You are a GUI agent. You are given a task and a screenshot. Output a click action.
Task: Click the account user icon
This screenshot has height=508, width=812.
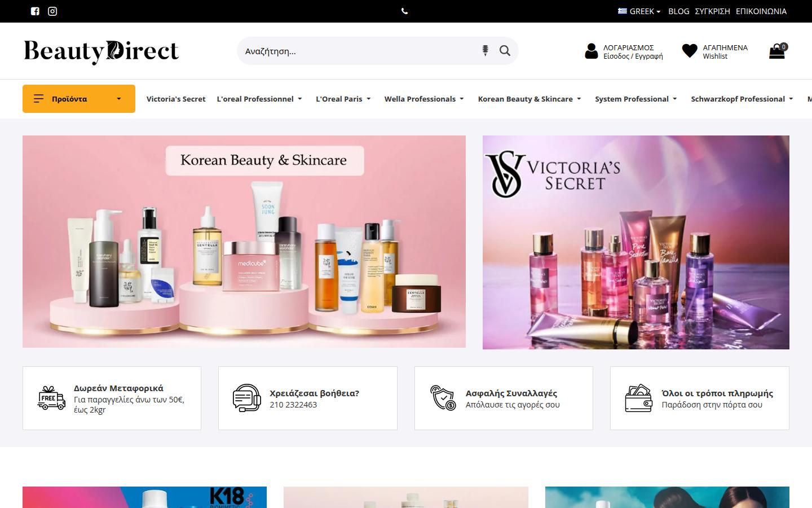591,51
